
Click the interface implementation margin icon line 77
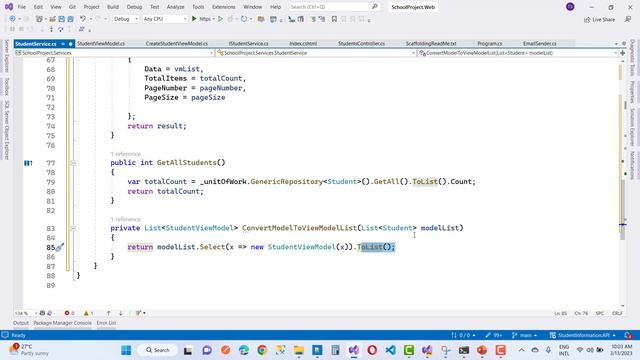pyautogui.click(x=28, y=163)
